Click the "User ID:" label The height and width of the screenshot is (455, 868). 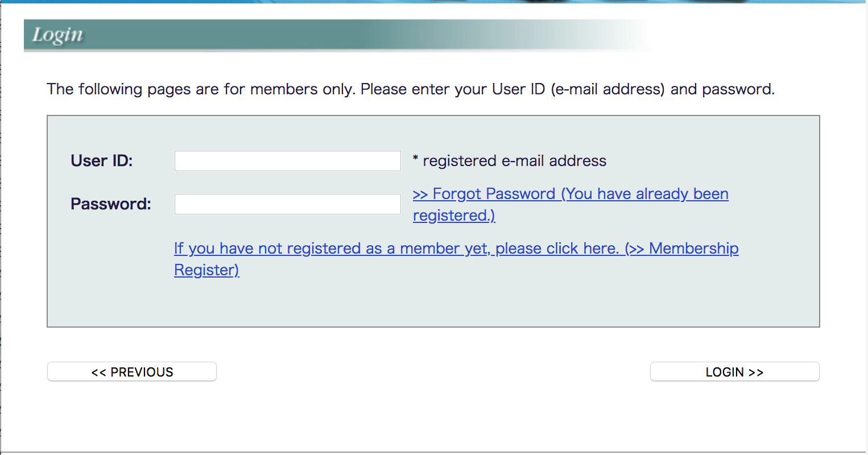click(102, 161)
